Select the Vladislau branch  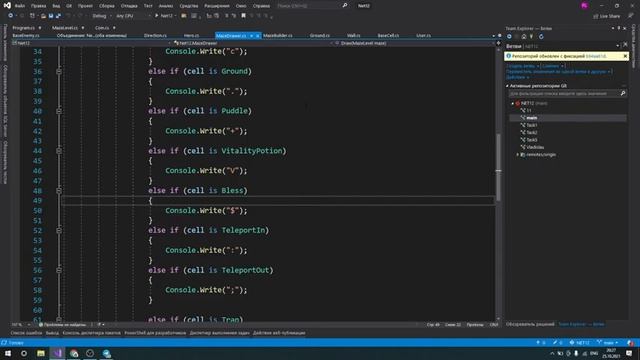pos(535,147)
